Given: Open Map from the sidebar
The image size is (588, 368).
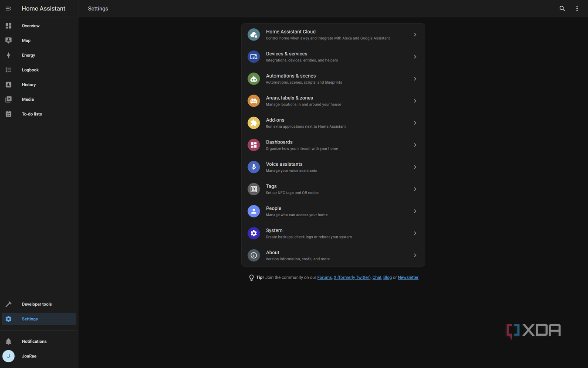Looking at the screenshot, I should pos(26,41).
